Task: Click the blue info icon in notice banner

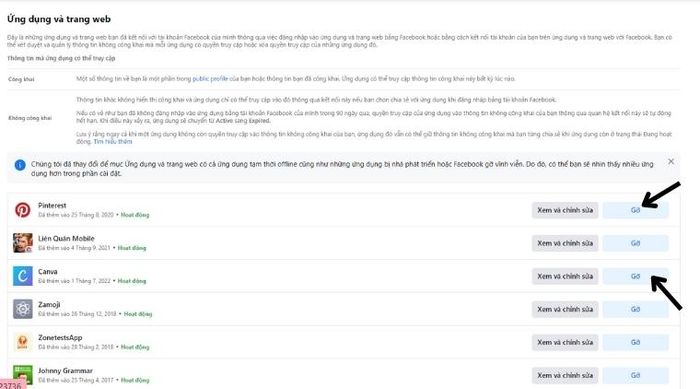Action: tap(20, 165)
